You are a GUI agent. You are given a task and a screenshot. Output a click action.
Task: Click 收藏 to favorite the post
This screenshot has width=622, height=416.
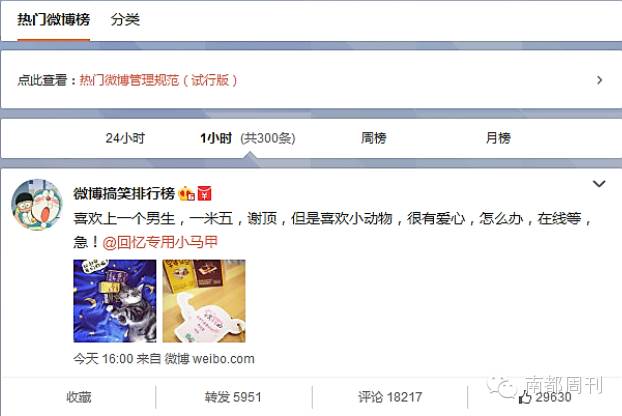[79, 397]
